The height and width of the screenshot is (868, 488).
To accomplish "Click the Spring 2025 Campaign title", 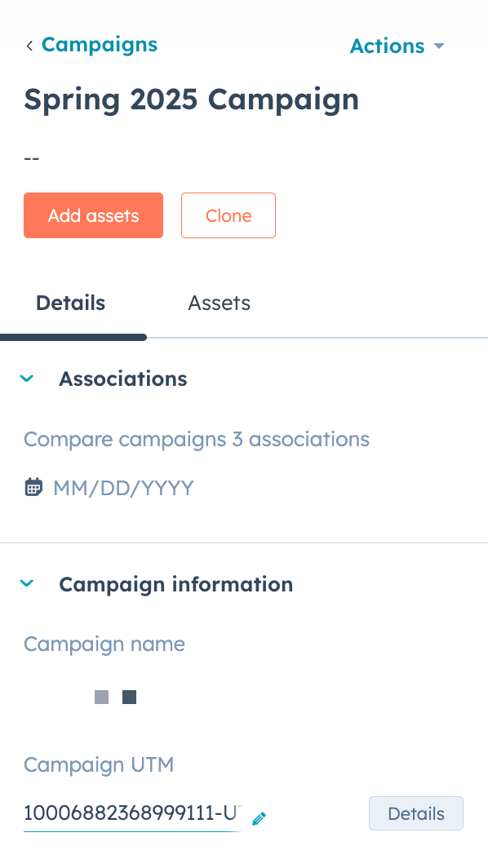I will (x=191, y=100).
